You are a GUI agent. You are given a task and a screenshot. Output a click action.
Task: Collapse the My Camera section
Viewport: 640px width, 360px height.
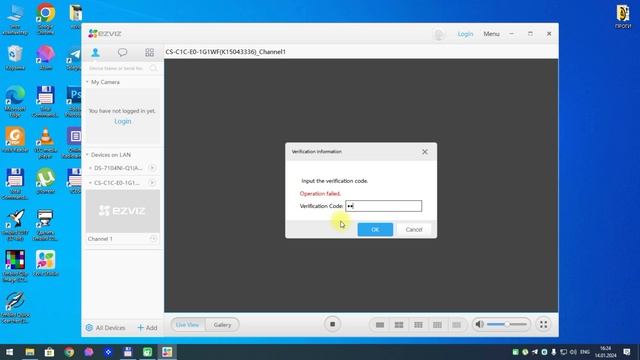[x=87, y=82]
